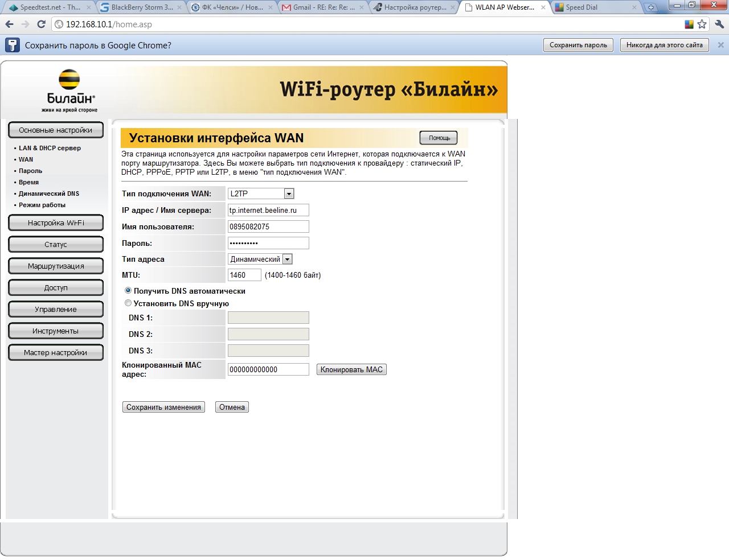
Task: Click the DNS 3 input field
Action: pos(268,351)
